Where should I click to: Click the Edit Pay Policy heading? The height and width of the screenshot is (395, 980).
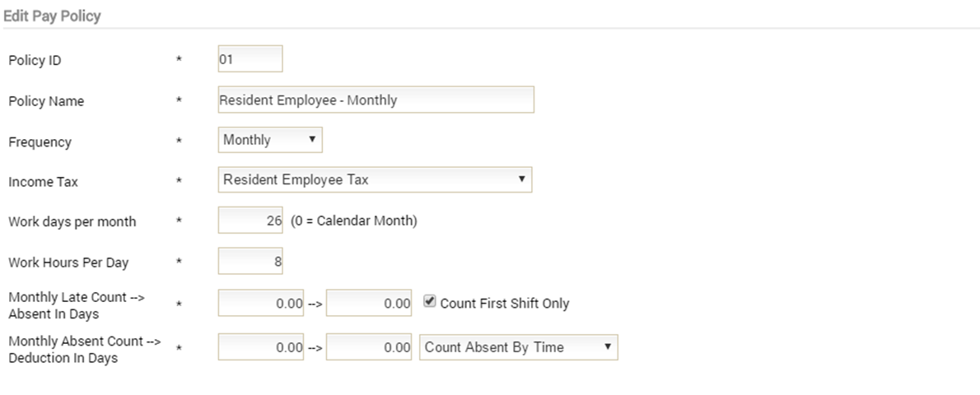pyautogui.click(x=52, y=16)
